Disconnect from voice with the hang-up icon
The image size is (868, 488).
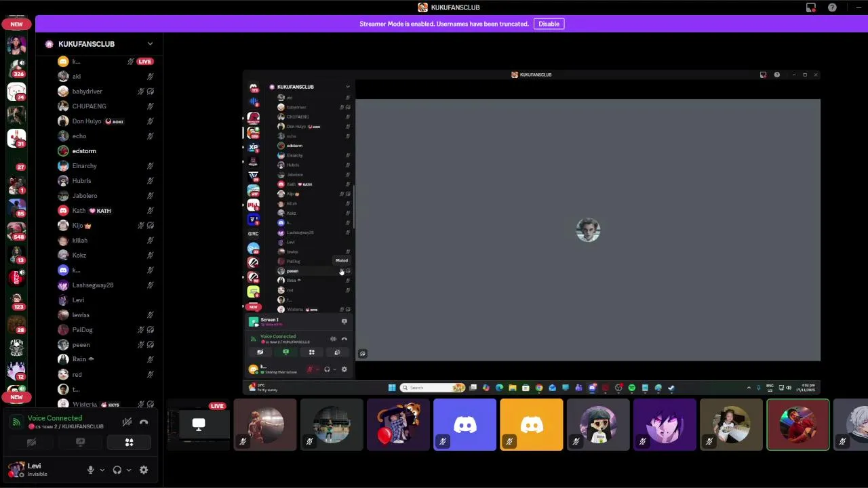pos(144,422)
